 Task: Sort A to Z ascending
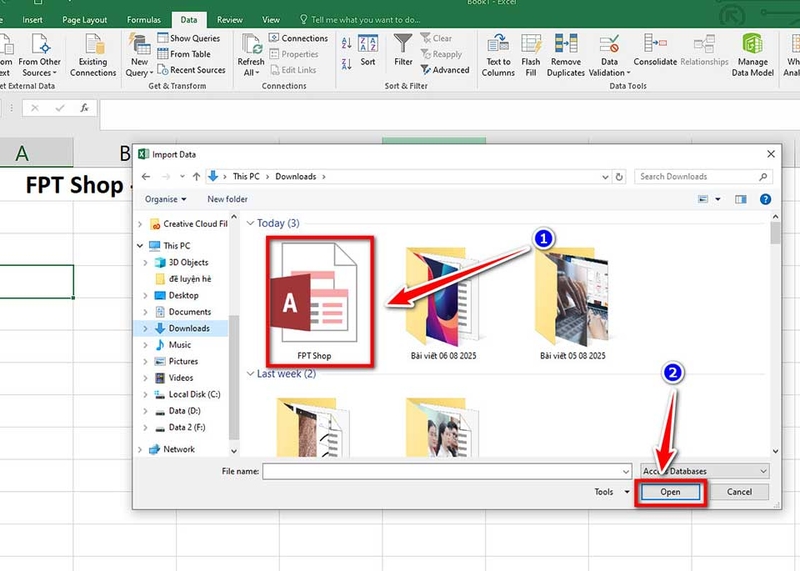click(x=346, y=43)
